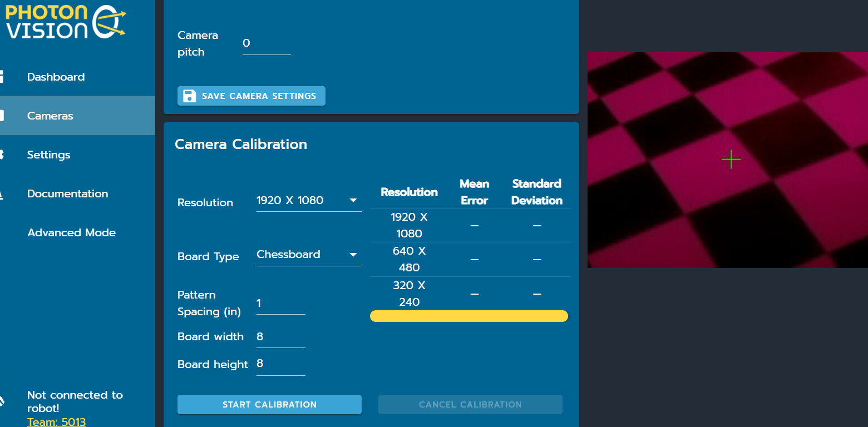Click the PhotonVision logo
Image resolution: width=868 pixels, height=427 pixels.
66,21
